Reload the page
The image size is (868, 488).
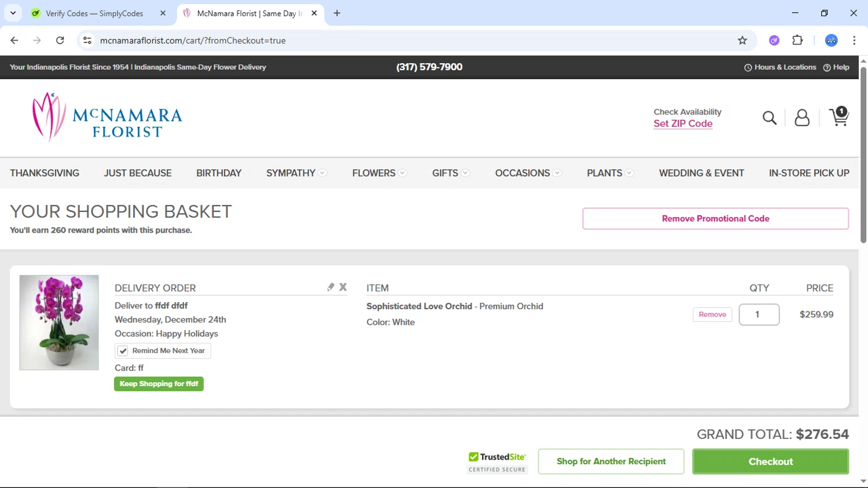(x=60, y=41)
